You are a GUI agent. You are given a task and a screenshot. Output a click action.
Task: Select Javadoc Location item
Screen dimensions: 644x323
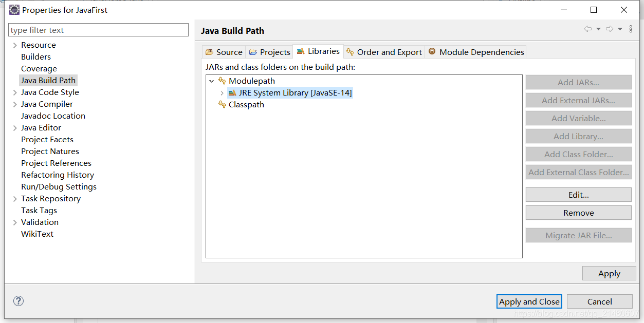53,116
